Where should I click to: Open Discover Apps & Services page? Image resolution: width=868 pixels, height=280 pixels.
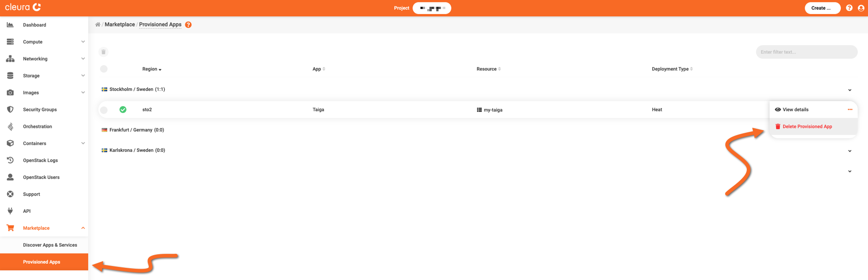[x=50, y=245]
